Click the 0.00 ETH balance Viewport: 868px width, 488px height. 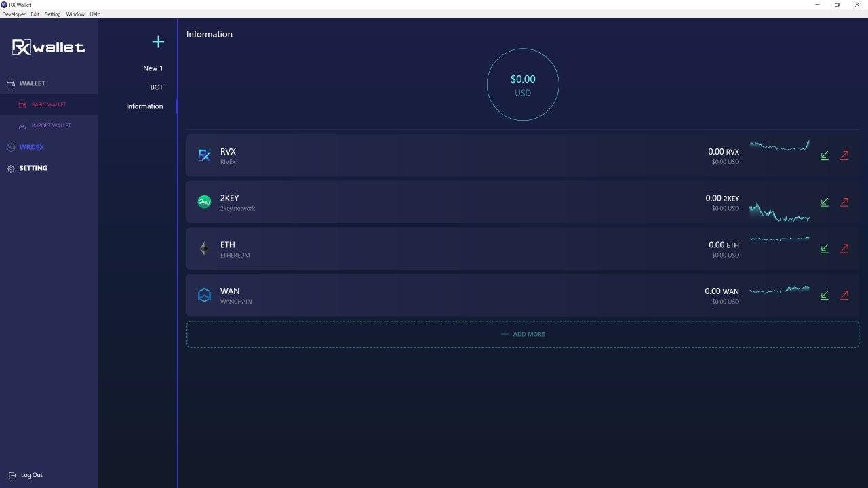point(724,245)
